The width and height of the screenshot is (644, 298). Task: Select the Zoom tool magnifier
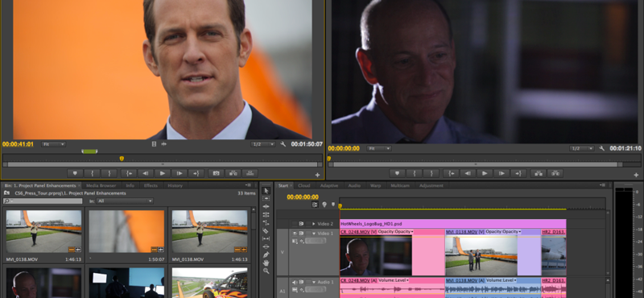(x=266, y=271)
